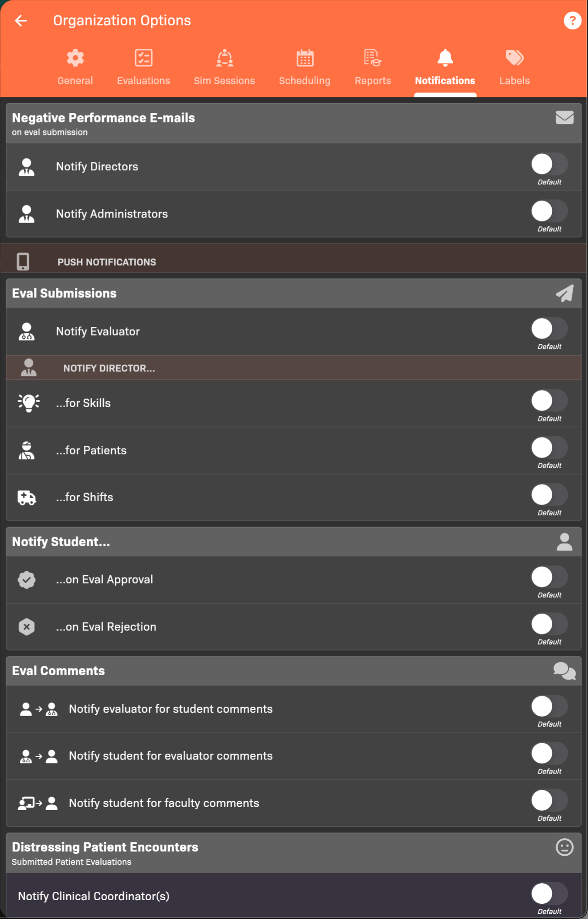Click the envelope icon for Negative Performance E-mails
This screenshot has width=588, height=919.
pyautogui.click(x=564, y=118)
